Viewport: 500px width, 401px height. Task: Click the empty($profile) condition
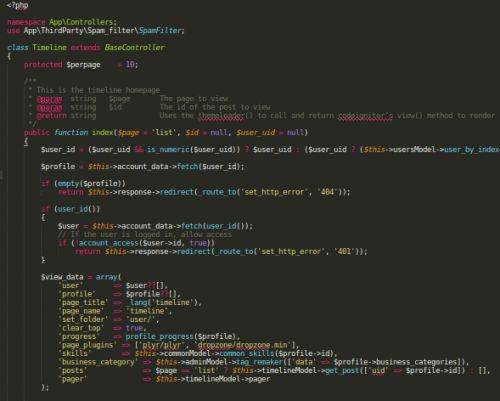[90, 183]
